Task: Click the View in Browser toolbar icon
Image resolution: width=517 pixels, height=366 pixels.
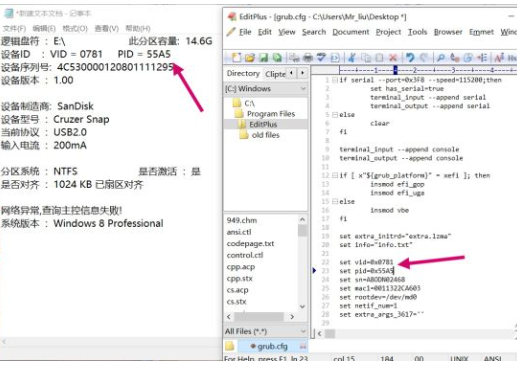Action: [x=335, y=58]
